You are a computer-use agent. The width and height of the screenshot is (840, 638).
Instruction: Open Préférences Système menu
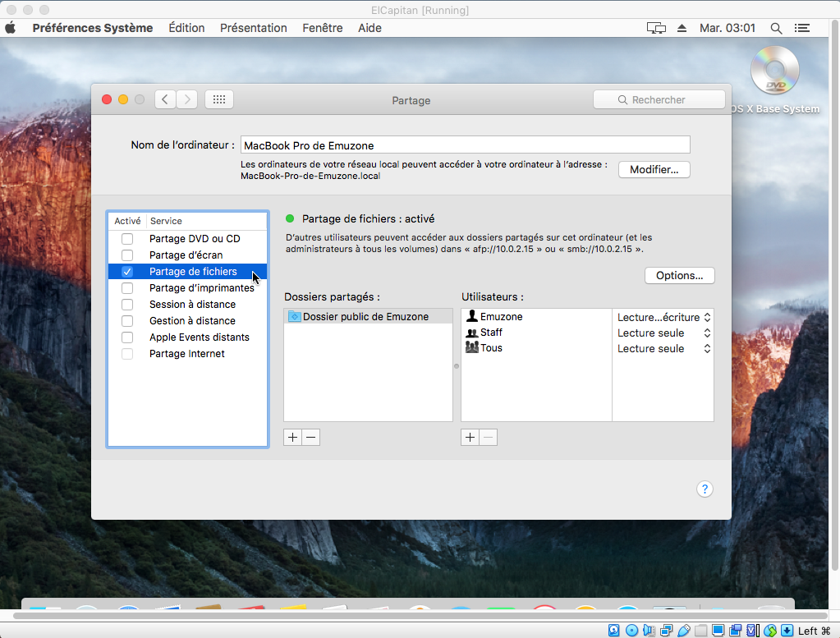pyautogui.click(x=93, y=28)
